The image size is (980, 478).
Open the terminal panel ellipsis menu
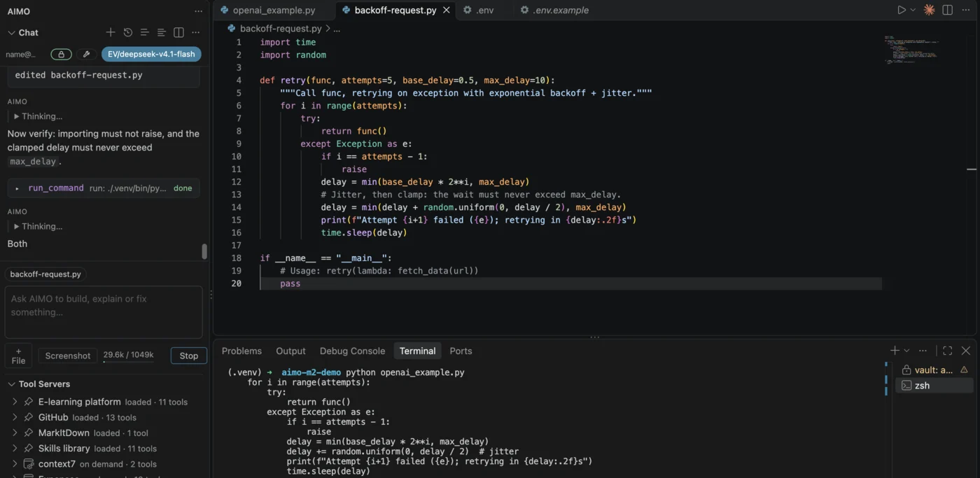(x=923, y=351)
